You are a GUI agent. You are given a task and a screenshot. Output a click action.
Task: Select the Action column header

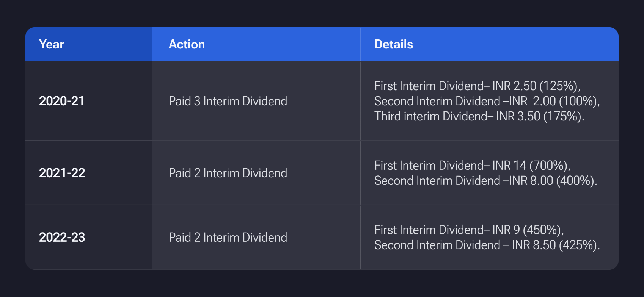pyautogui.click(x=187, y=44)
